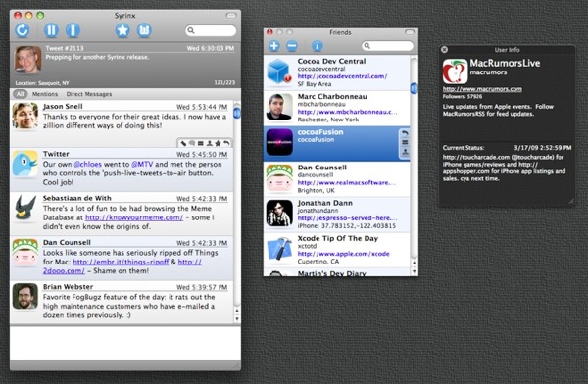This screenshot has width=588, height=384.
Task: Select Cocoa Dev Central in Friends list
Action: tap(337, 72)
